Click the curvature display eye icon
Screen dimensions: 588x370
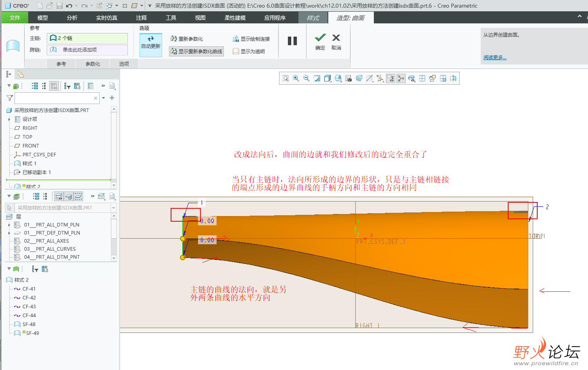tap(411, 78)
